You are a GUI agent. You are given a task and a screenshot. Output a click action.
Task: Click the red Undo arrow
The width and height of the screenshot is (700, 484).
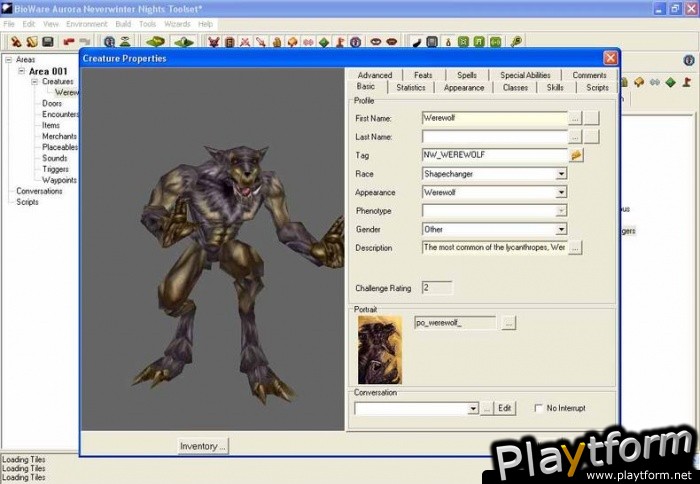tap(69, 42)
